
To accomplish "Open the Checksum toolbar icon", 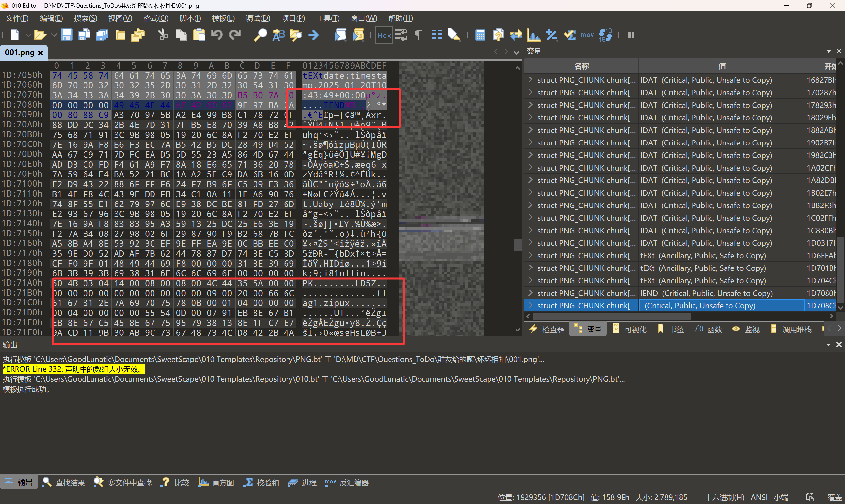I will 570,35.
